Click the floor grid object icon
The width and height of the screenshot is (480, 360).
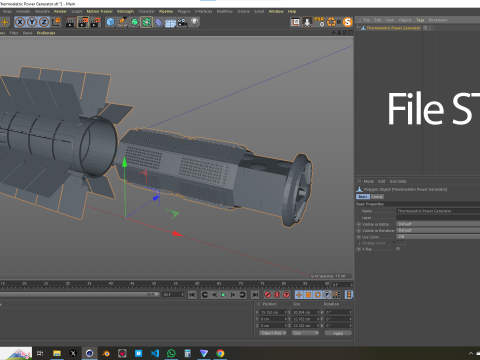point(170,23)
